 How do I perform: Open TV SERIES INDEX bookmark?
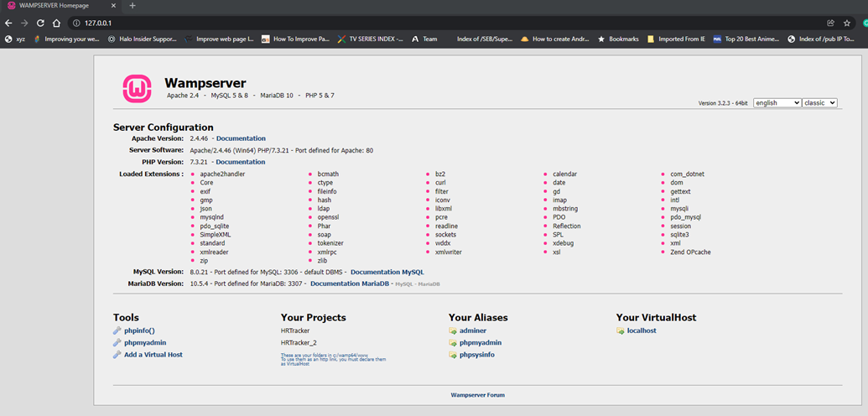point(371,39)
